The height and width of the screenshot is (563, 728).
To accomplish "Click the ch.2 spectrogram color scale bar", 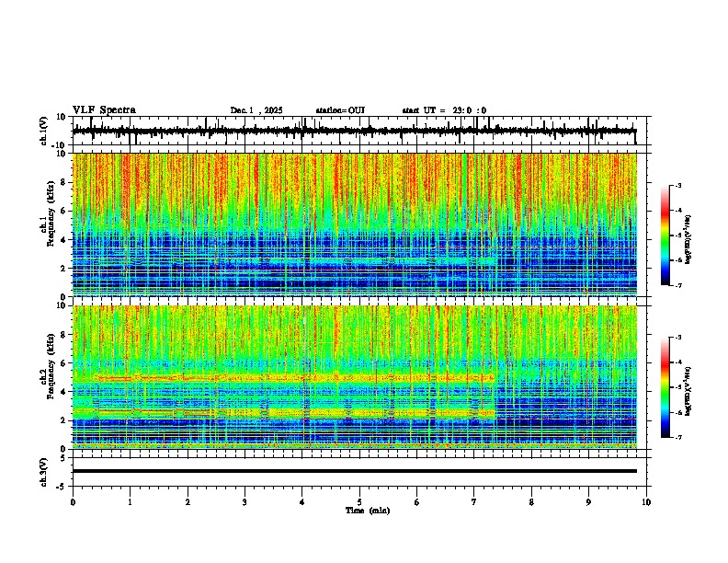I will point(665,387).
